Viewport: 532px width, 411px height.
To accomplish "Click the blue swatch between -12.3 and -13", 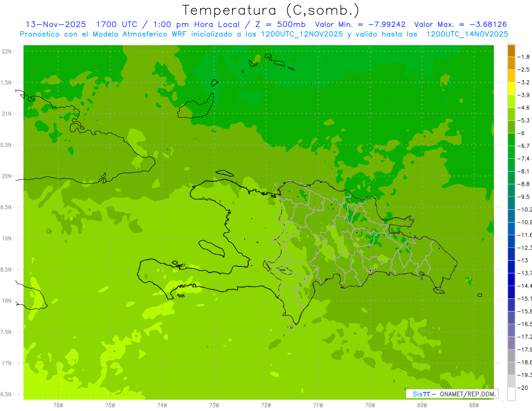I will pos(511,254).
